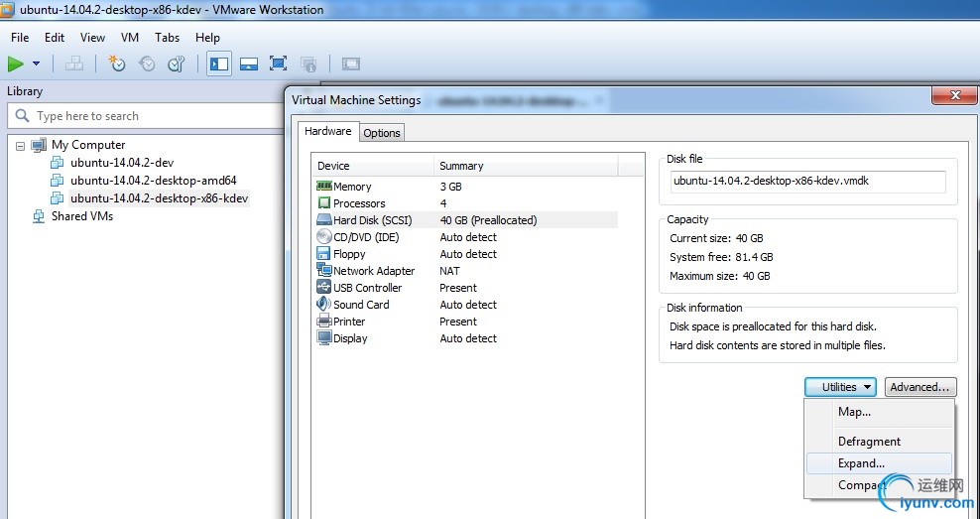Click the Display monitor icon in the device list

[323, 337]
